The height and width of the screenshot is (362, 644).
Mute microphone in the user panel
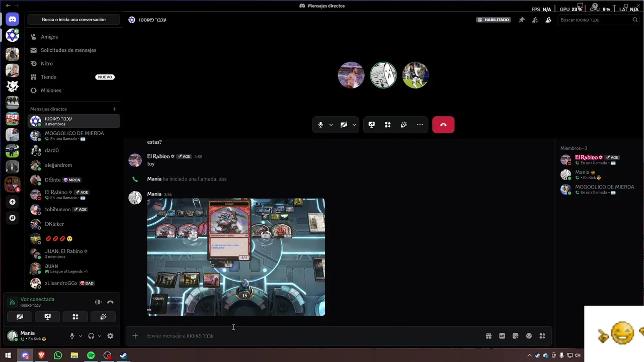coord(72,336)
